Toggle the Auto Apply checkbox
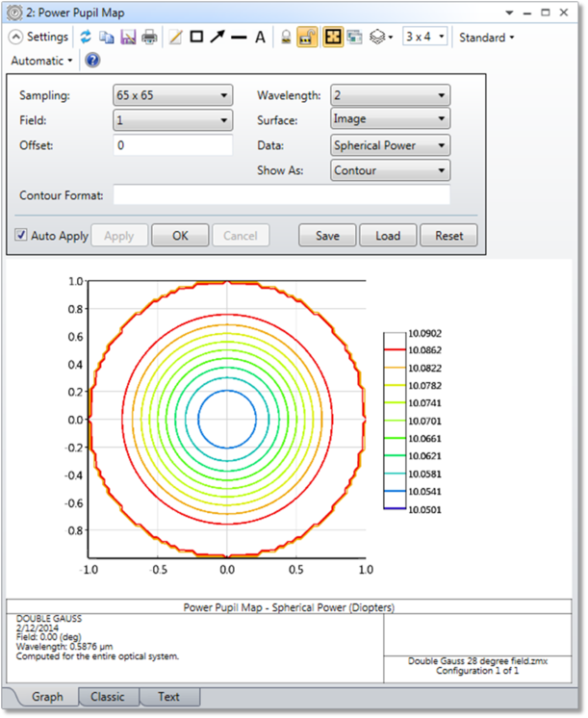 [x=20, y=235]
